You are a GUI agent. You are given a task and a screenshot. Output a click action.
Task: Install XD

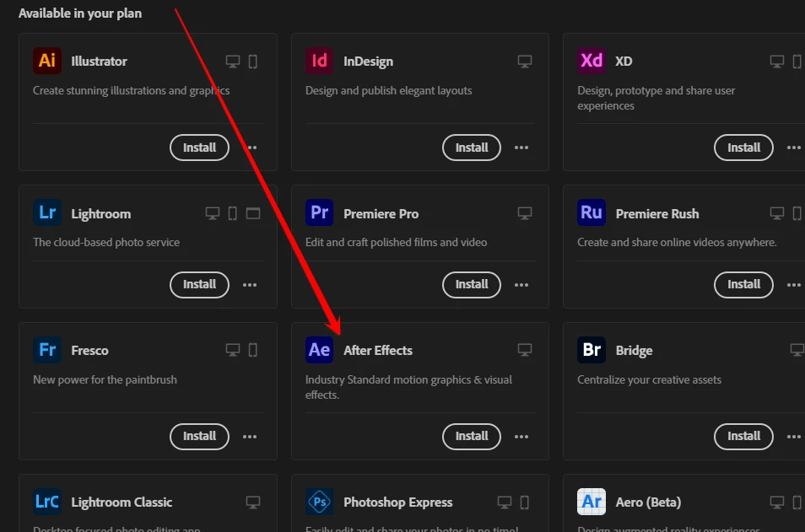click(x=743, y=148)
